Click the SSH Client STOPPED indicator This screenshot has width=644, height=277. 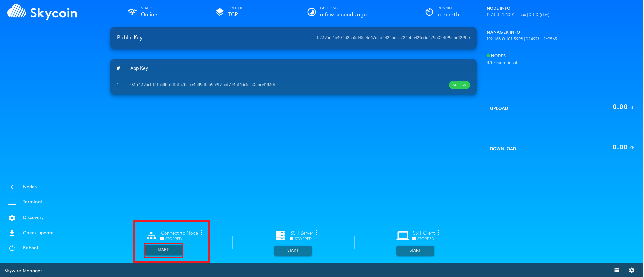coord(423,239)
